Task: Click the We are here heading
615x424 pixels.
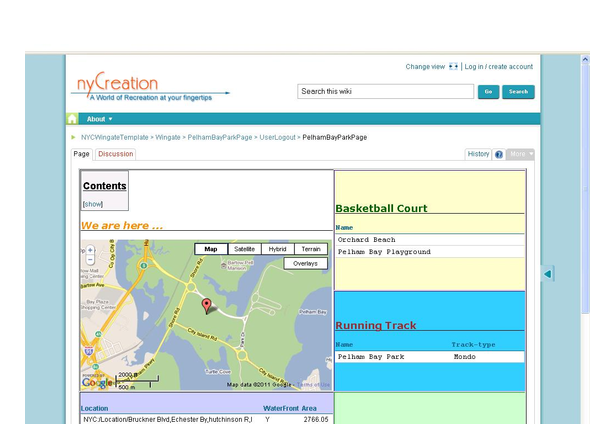Action: click(122, 226)
